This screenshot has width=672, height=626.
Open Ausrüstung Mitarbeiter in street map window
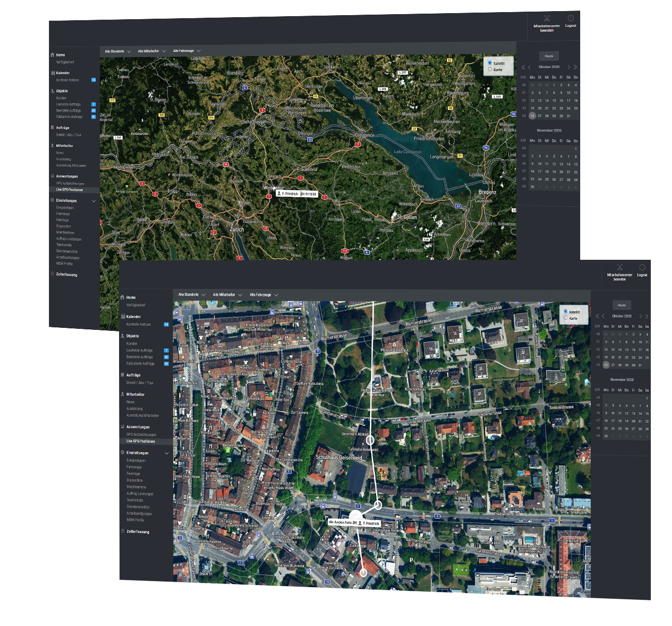click(143, 415)
